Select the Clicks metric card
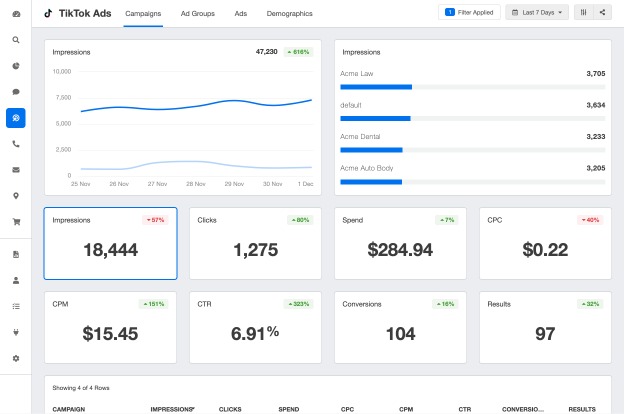The image size is (624, 414). (x=255, y=244)
